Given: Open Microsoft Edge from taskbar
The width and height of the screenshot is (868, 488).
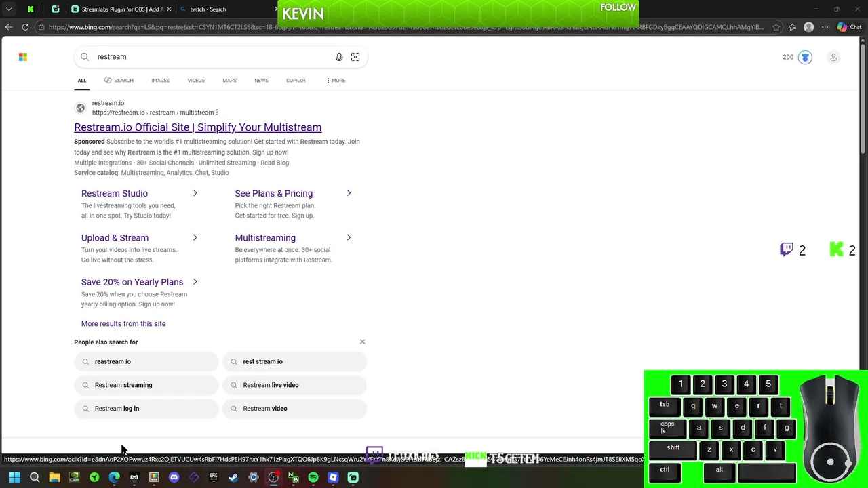Looking at the screenshot, I should (114, 477).
